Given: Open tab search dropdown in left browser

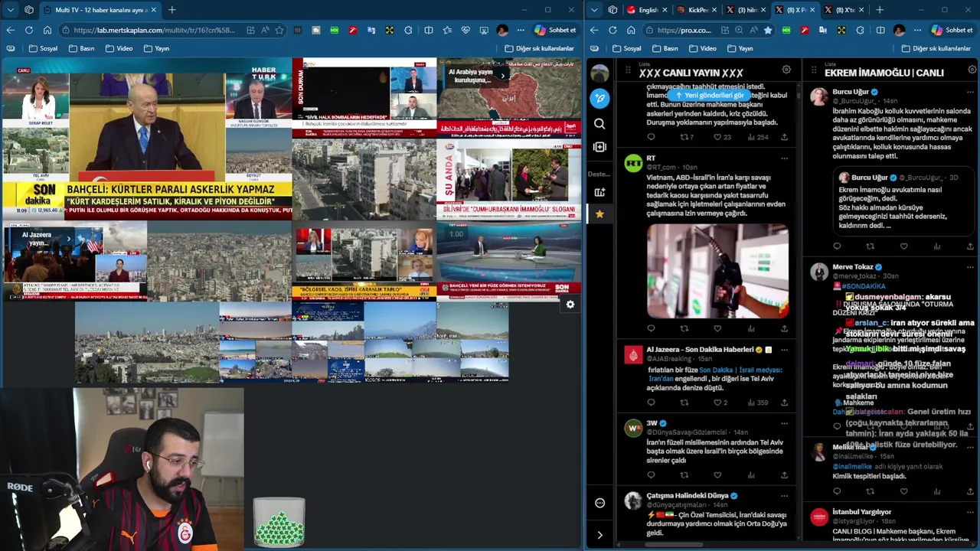Looking at the screenshot, I should (10, 10).
